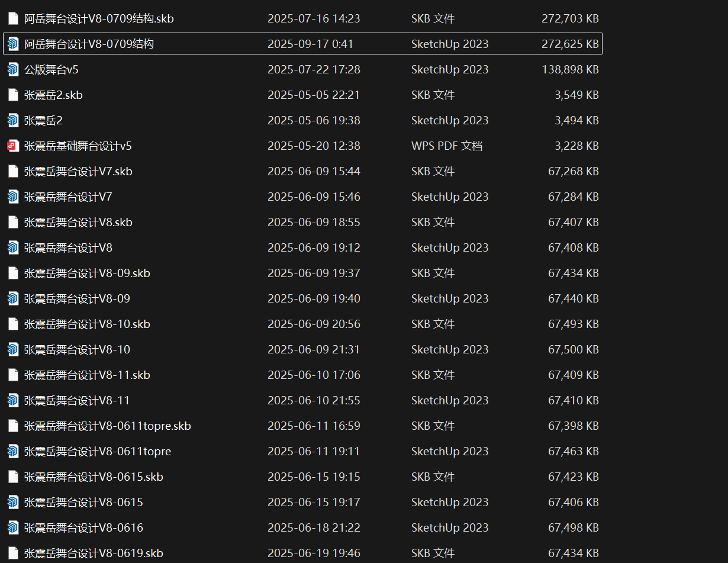Click the 138,898 KB size entry
This screenshot has width=728, height=563.
click(x=570, y=69)
